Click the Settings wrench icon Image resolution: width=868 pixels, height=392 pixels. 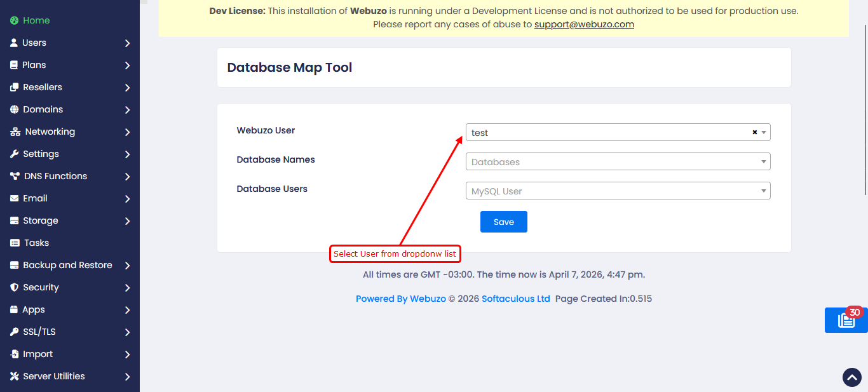pyautogui.click(x=15, y=154)
